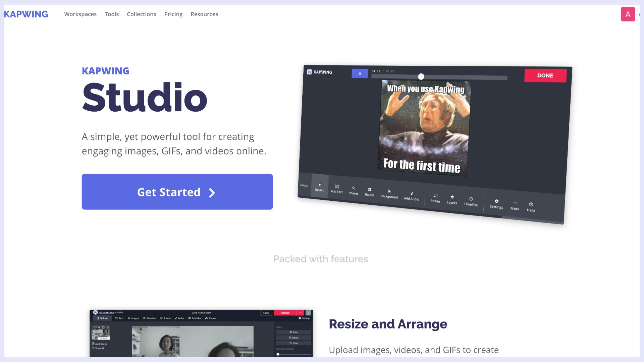Open the More options ellipsis
644x362 pixels.
tap(515, 205)
